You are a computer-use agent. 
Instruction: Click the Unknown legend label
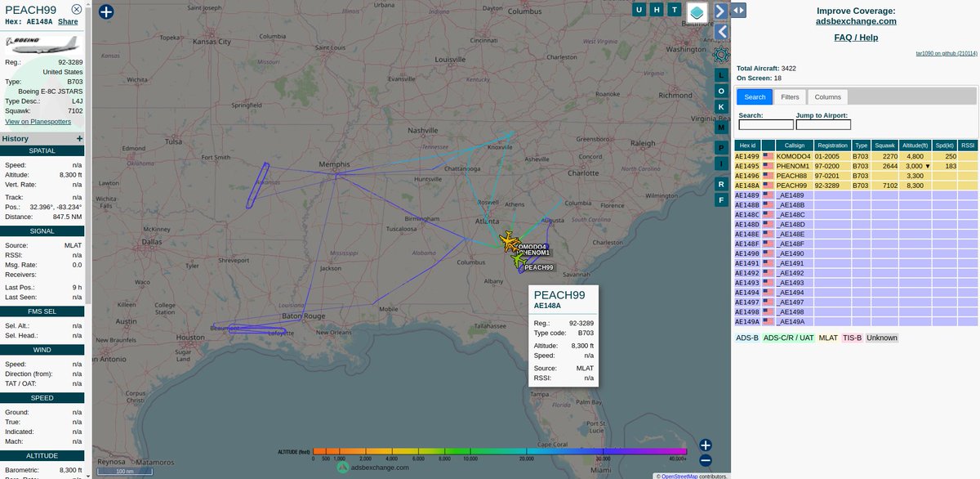(882, 338)
